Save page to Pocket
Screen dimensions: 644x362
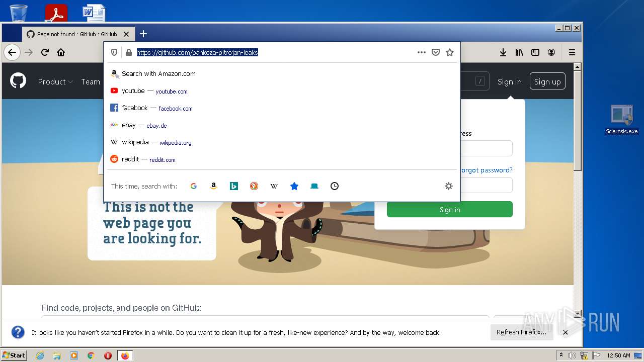436,52
